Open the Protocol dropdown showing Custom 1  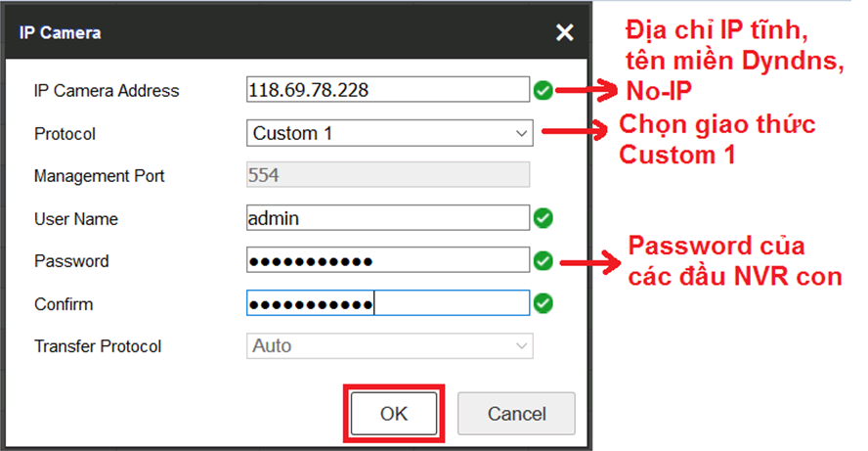[388, 133]
